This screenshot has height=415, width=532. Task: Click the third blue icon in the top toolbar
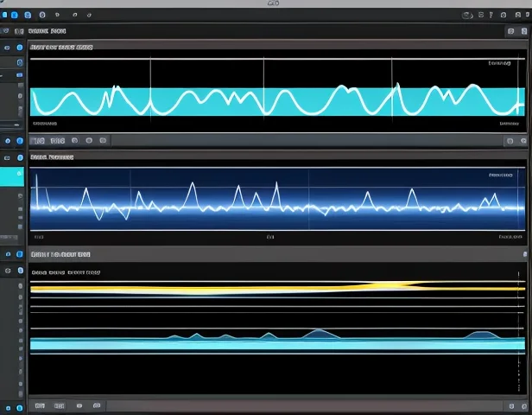[28, 15]
